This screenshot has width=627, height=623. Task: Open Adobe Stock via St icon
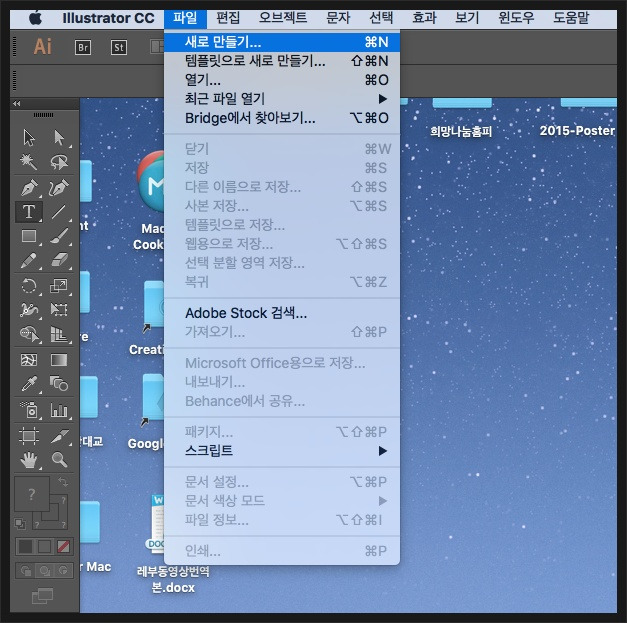click(x=119, y=48)
